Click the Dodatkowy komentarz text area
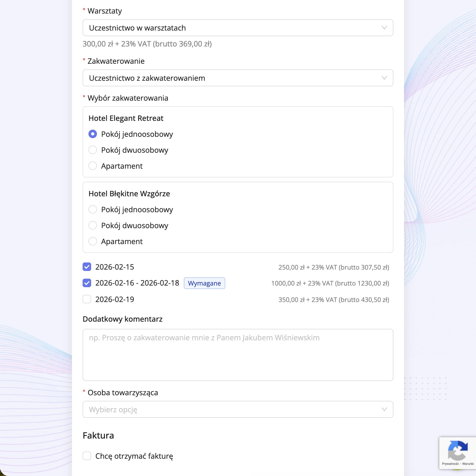Viewport: 476px width, 476px height. (237, 355)
